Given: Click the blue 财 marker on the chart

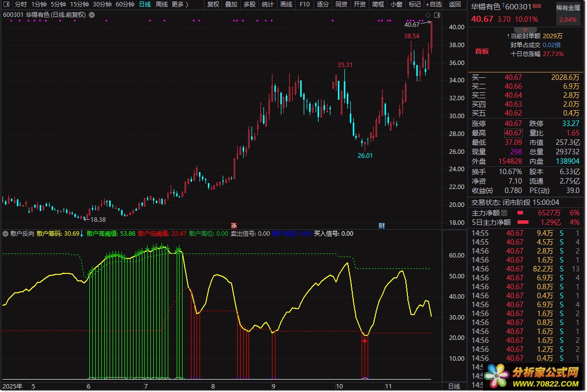Looking at the screenshot, I should [382, 226].
